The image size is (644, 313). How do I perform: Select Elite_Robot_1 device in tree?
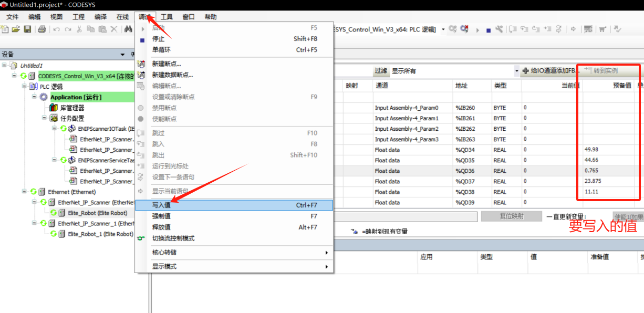point(100,234)
